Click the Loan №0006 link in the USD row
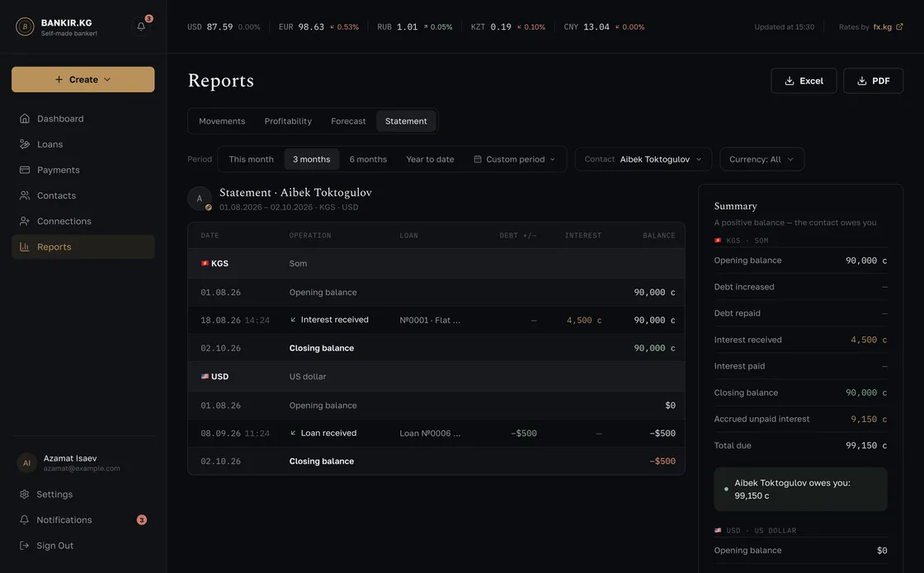Screen dimensions: 924x573 pyautogui.click(x=430, y=434)
